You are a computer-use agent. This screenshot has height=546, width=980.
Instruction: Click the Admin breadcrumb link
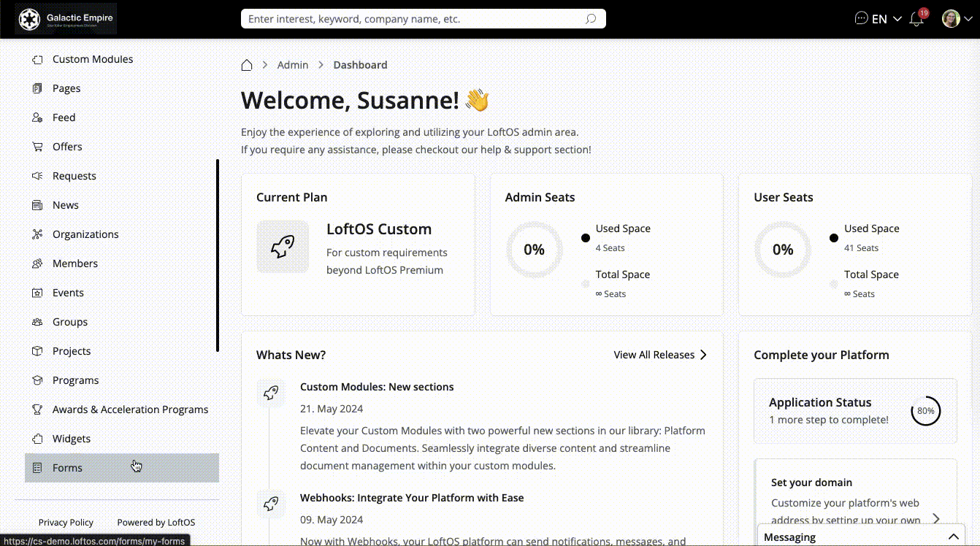(x=293, y=65)
